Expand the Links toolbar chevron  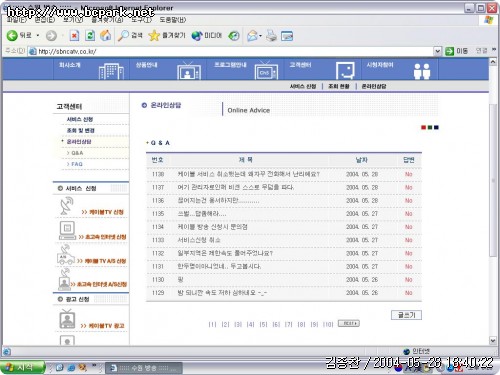tap(494, 50)
